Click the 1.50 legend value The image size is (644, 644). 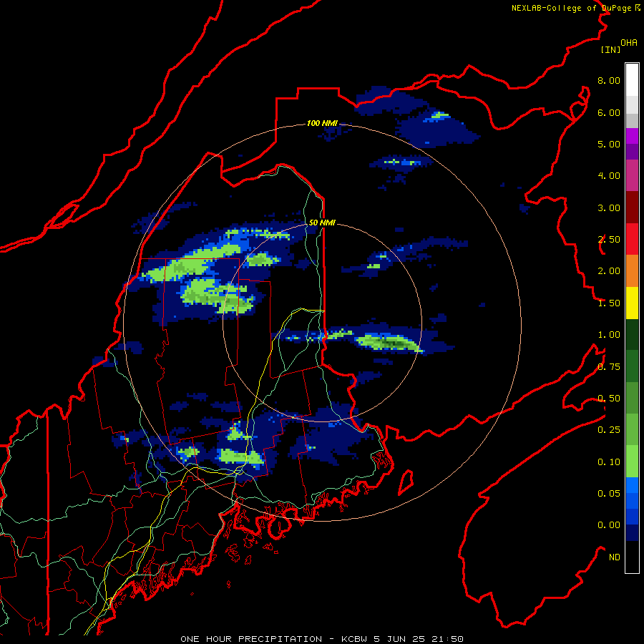609,303
